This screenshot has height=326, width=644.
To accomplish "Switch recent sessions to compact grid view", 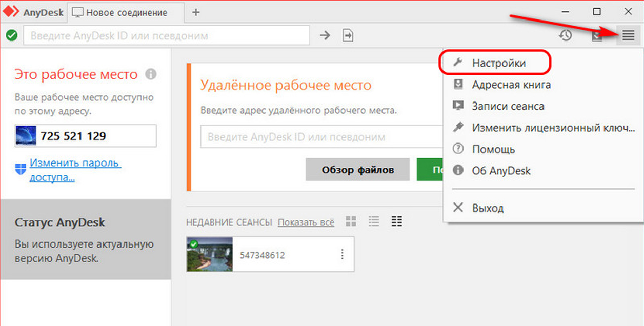I will click(397, 221).
